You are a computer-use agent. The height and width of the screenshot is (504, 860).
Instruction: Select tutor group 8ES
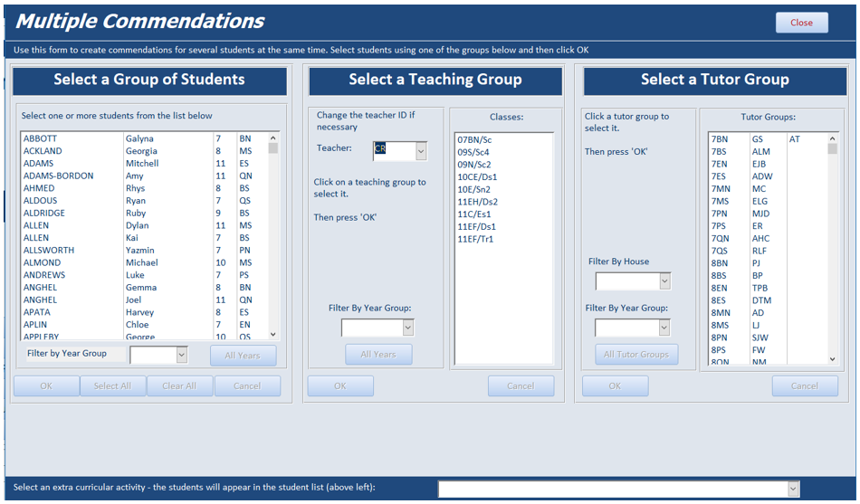(769, 300)
